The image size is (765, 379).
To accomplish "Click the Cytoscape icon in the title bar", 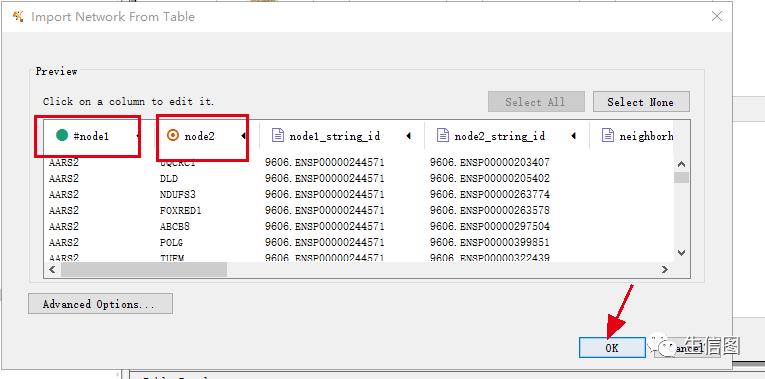I will pos(18,17).
